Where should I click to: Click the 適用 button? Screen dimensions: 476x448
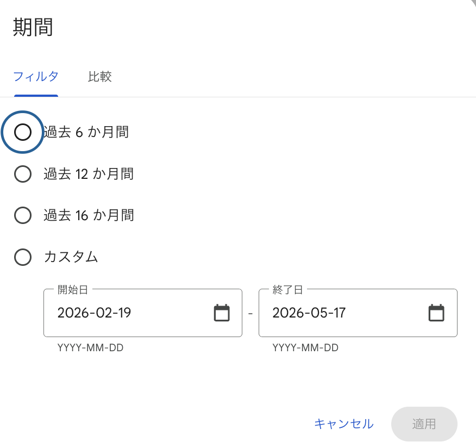424,424
